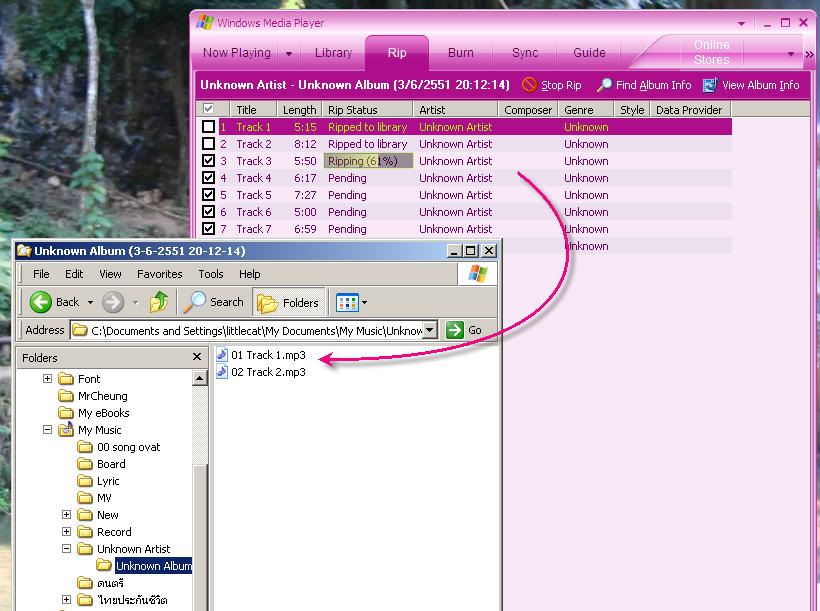Switch to the Burn tab
This screenshot has width=820, height=611.
tap(461, 53)
